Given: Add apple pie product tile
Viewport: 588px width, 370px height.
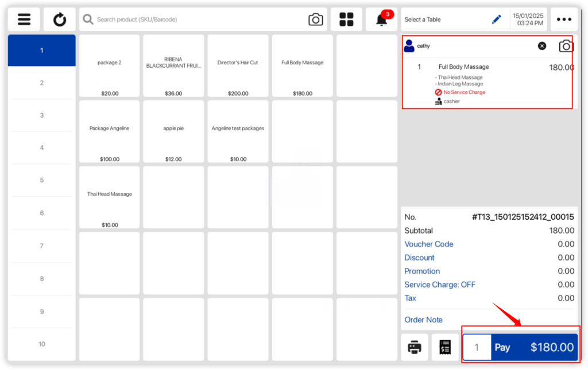Looking at the screenshot, I should pyautogui.click(x=173, y=131).
